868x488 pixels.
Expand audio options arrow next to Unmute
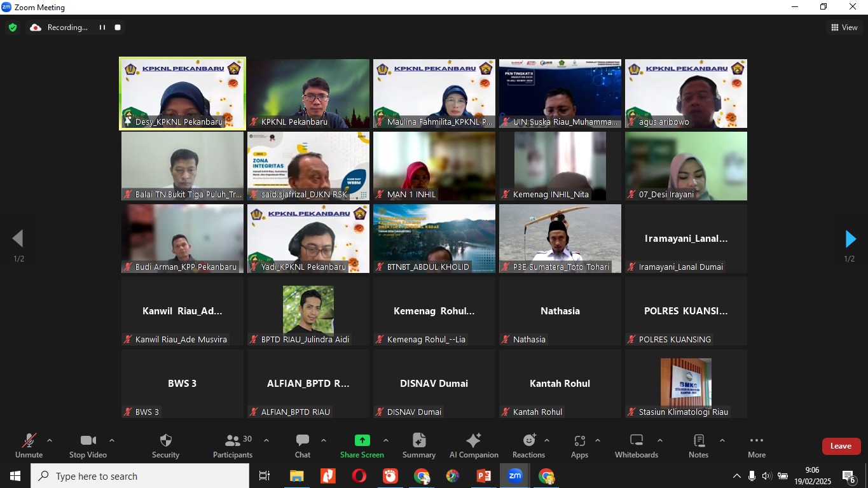50,440
